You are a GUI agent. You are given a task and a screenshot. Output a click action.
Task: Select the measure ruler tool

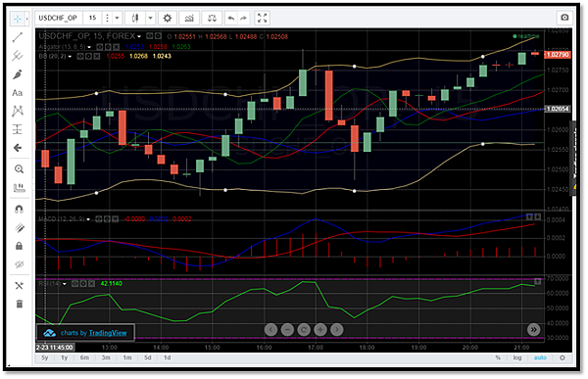(x=19, y=188)
